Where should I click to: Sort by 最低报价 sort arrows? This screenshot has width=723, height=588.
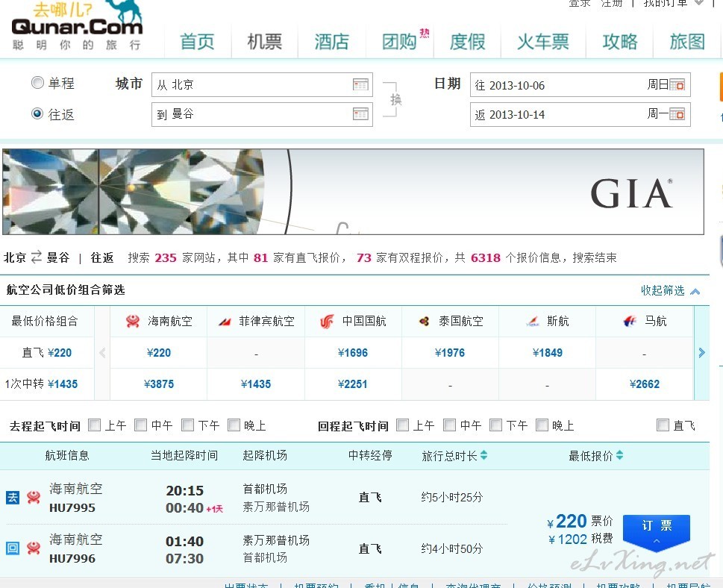[x=620, y=455]
